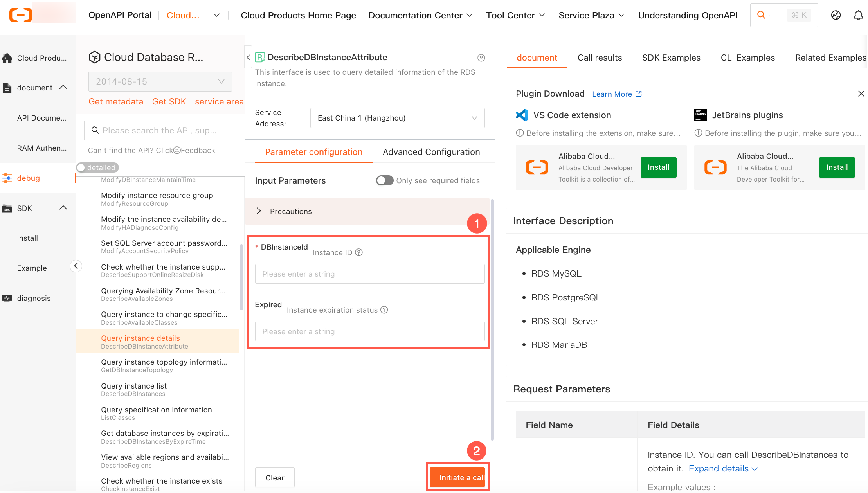The height and width of the screenshot is (493, 868).
Task: Click the Learn More link
Action: point(612,94)
